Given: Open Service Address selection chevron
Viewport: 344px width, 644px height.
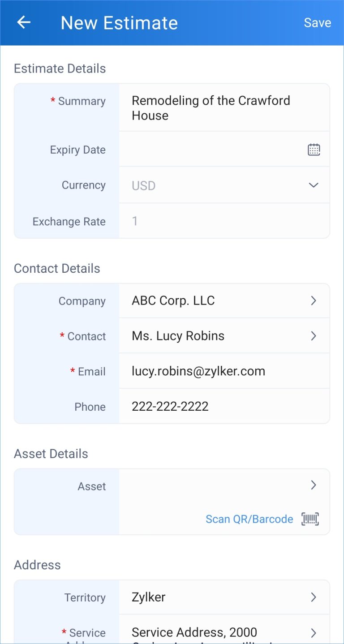Looking at the screenshot, I should click(314, 632).
